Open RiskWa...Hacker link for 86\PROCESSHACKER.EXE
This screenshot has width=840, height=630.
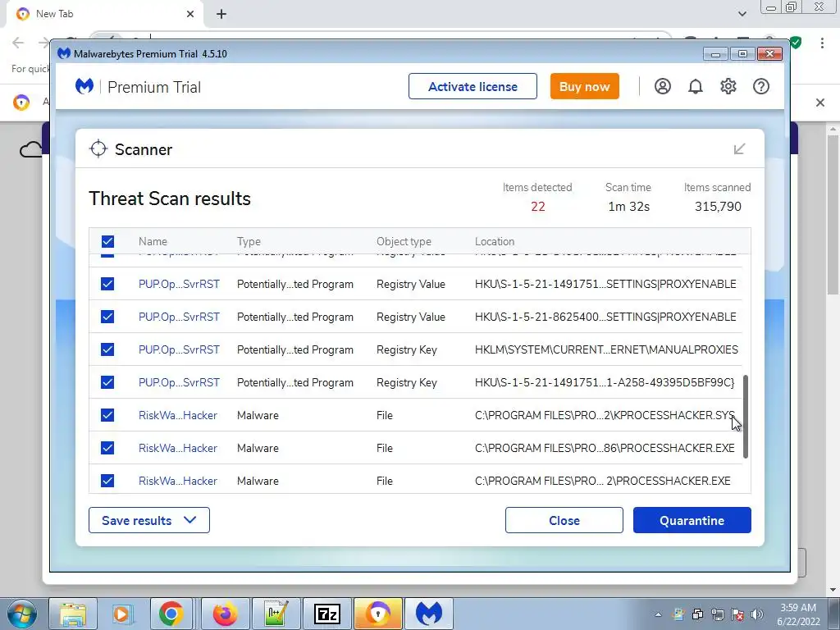[178, 448]
